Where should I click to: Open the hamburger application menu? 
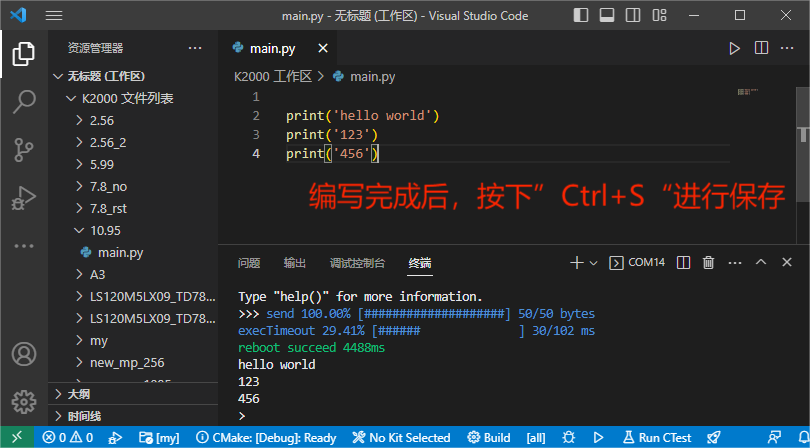pos(54,16)
